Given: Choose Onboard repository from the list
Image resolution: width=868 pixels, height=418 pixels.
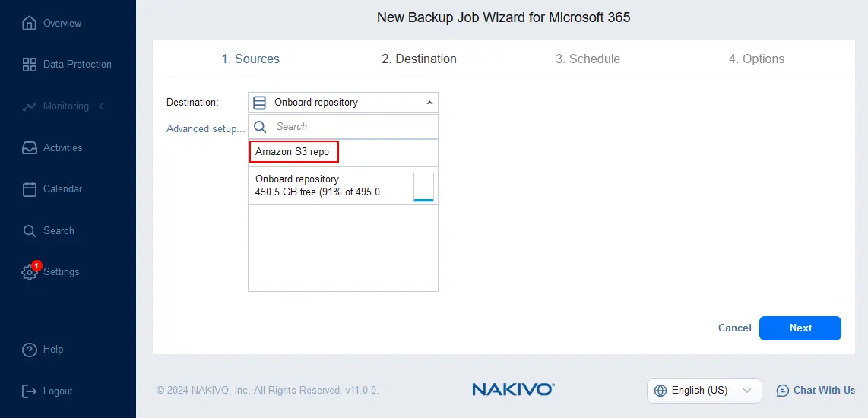Looking at the screenshot, I should (343, 186).
